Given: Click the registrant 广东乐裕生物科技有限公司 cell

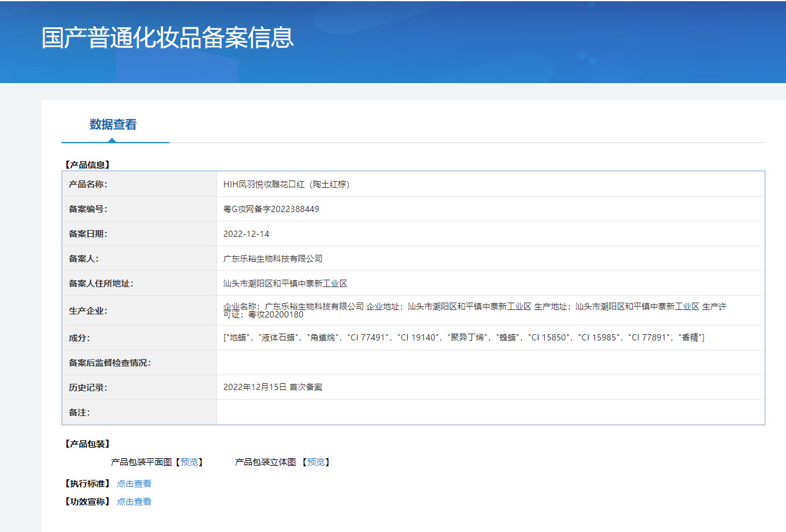Looking at the screenshot, I should pos(273,259).
